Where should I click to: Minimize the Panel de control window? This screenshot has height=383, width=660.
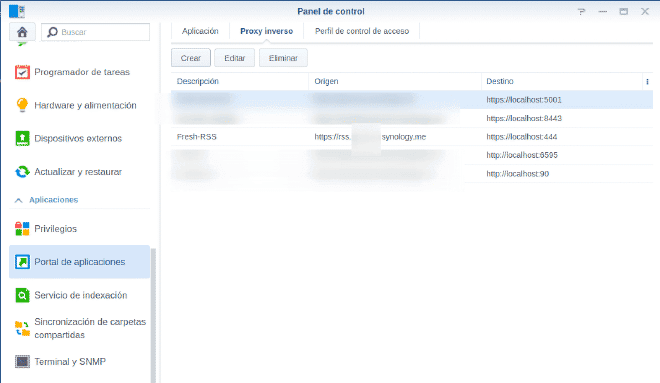(603, 12)
